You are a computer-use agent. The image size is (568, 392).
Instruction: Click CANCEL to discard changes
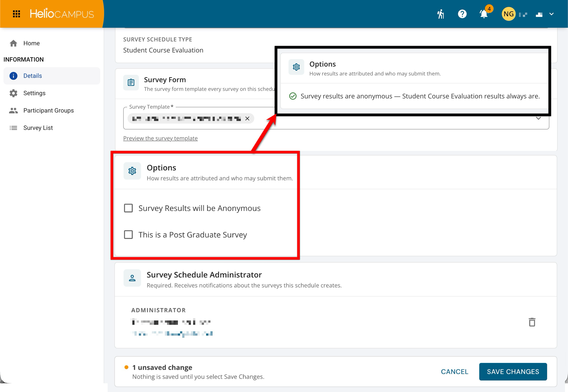(x=455, y=372)
